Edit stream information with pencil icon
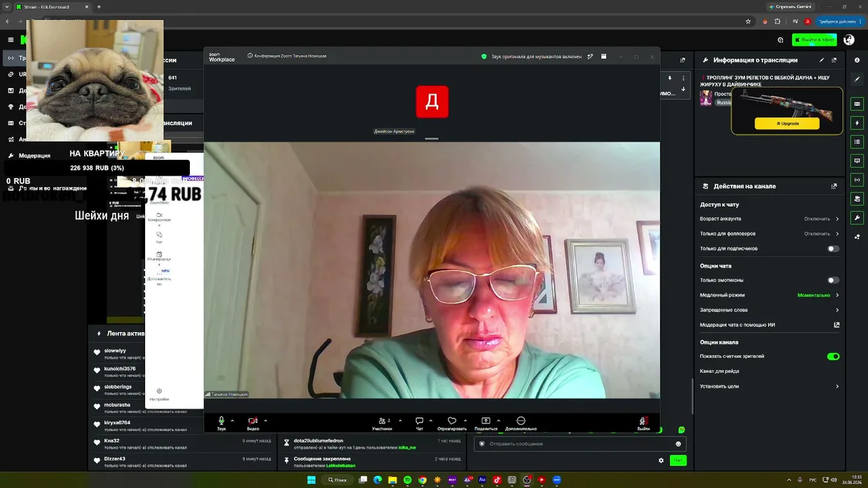The height and width of the screenshot is (488, 868). (x=822, y=60)
